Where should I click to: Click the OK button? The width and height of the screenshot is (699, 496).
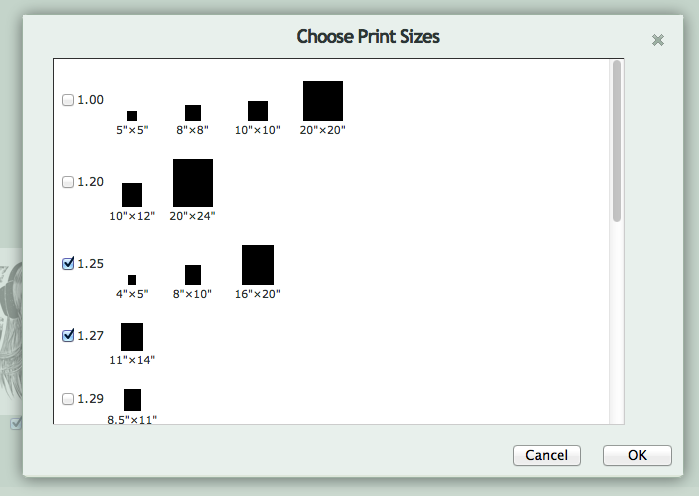click(637, 455)
